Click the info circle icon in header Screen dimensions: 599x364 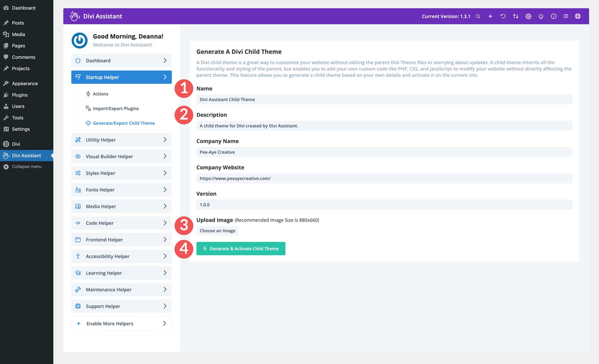point(553,16)
